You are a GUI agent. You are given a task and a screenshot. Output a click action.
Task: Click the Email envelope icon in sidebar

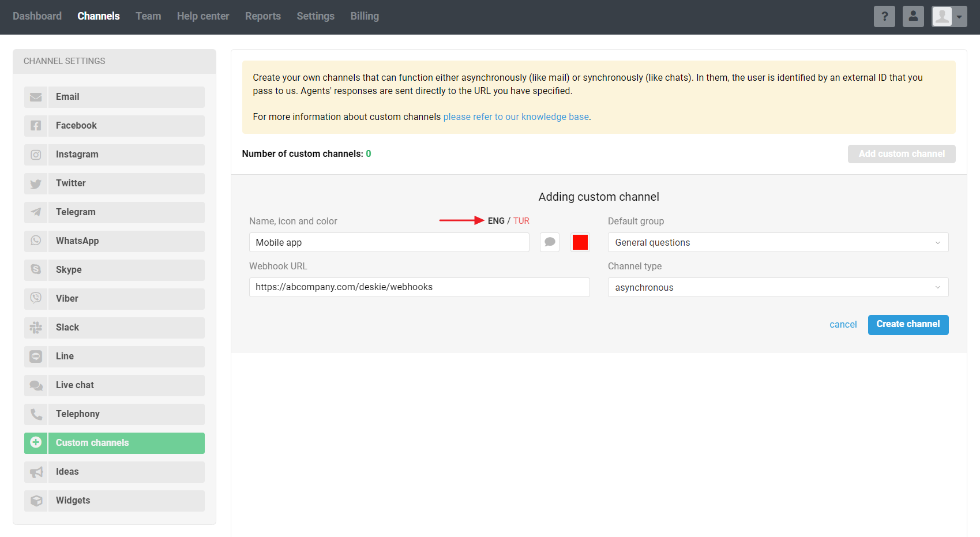[36, 97]
